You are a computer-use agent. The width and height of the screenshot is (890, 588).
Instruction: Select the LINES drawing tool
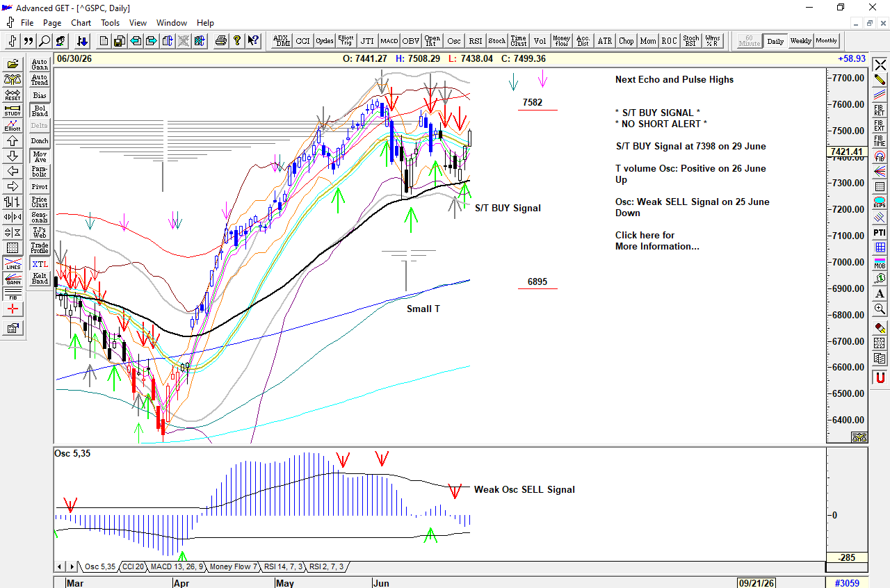[13, 265]
